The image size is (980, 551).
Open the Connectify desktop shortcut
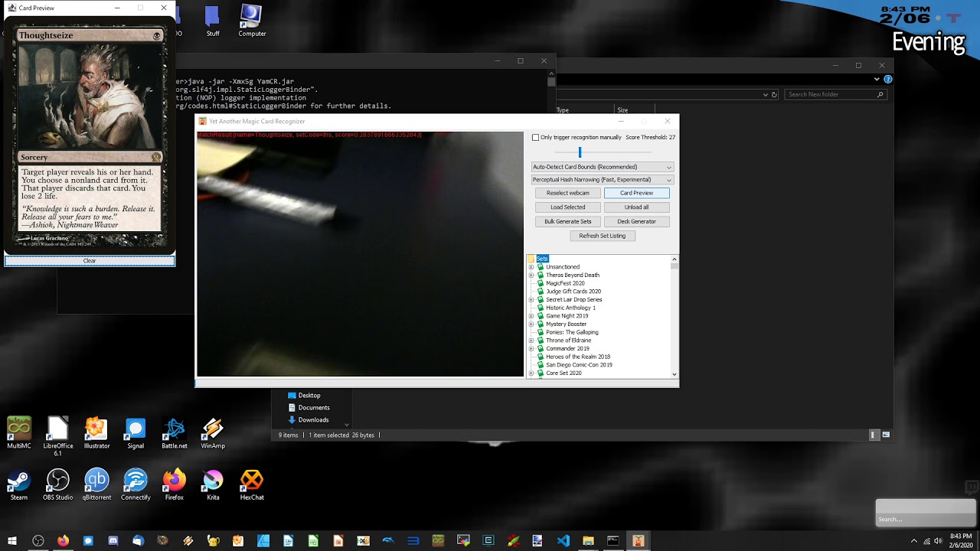[x=136, y=484]
